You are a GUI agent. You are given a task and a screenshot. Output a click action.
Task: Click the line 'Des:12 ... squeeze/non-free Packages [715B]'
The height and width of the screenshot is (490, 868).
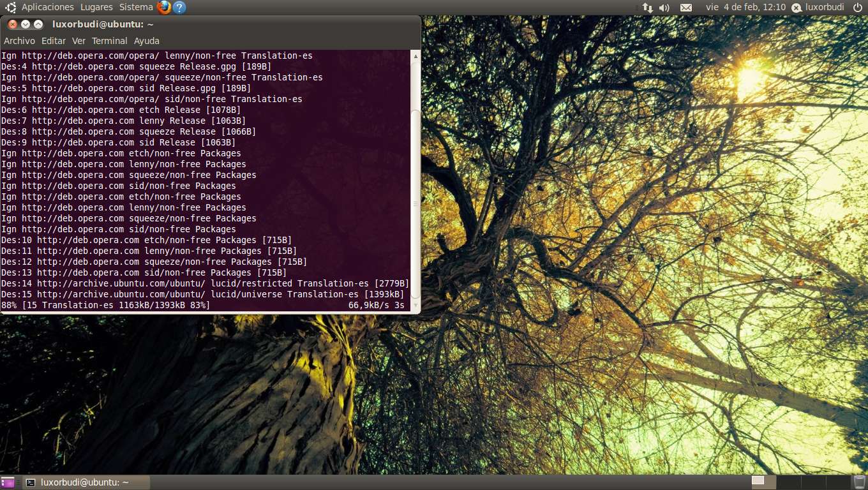coord(154,262)
